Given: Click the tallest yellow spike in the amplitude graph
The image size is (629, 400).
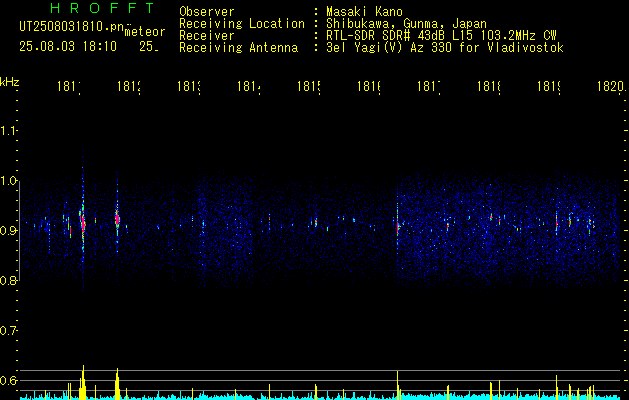Looking at the screenshot, I should [83, 382].
